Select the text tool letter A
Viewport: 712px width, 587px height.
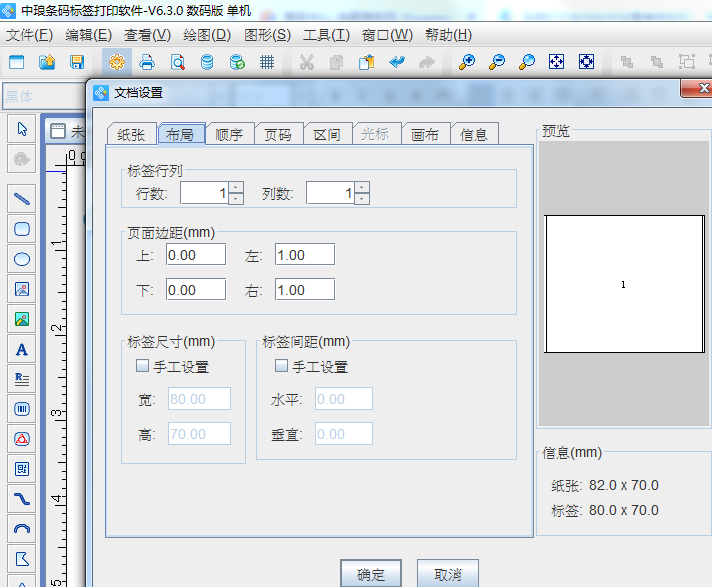[x=22, y=350]
